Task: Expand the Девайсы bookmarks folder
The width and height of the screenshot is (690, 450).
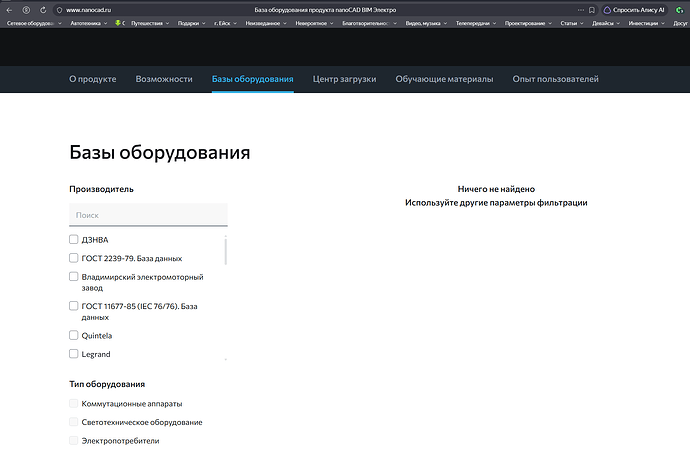Action: [606, 23]
